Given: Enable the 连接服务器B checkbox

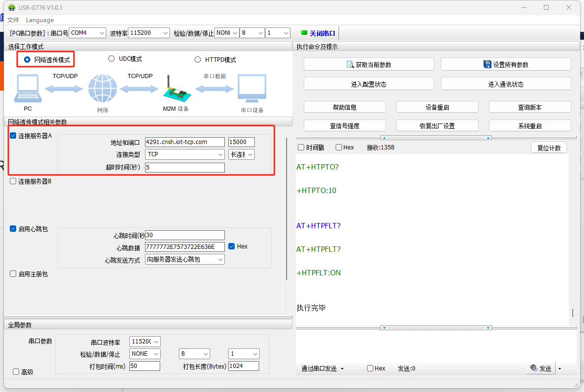Looking at the screenshot, I should (13, 181).
